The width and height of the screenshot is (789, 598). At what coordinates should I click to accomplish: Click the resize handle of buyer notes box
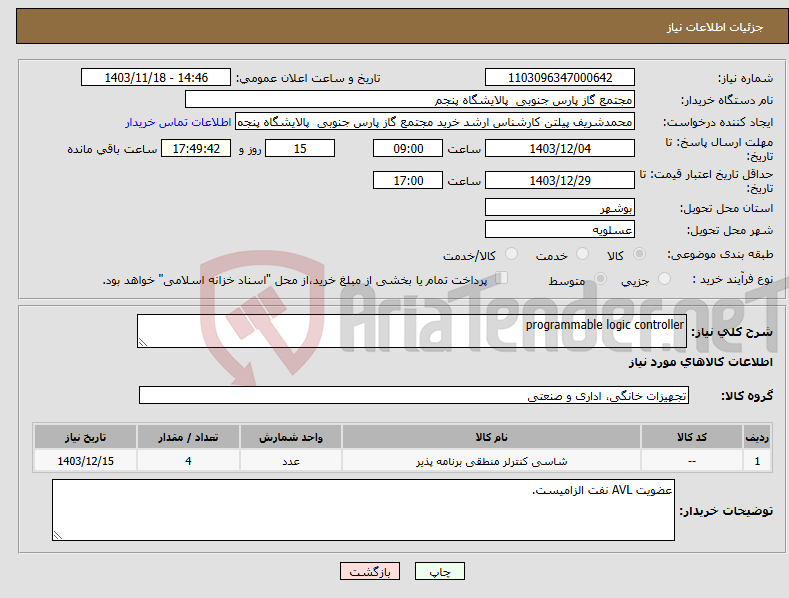58,535
